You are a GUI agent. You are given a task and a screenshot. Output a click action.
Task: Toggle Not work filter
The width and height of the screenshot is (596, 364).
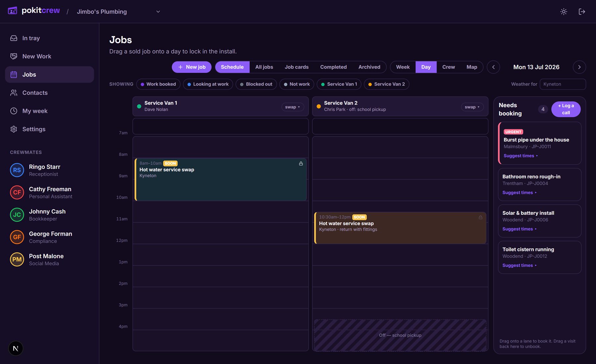[x=297, y=84]
